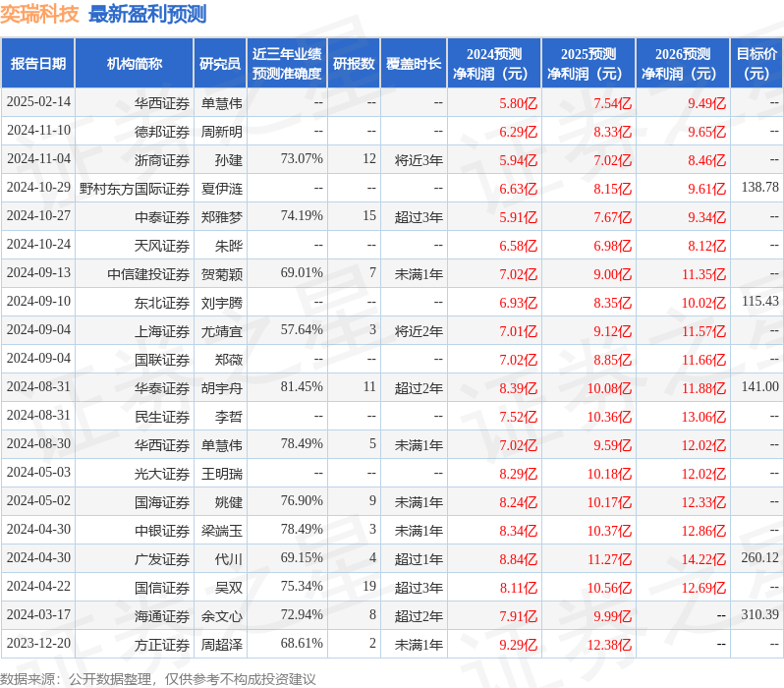
Task: Select the date 2025-02-14
Action: coord(38,102)
